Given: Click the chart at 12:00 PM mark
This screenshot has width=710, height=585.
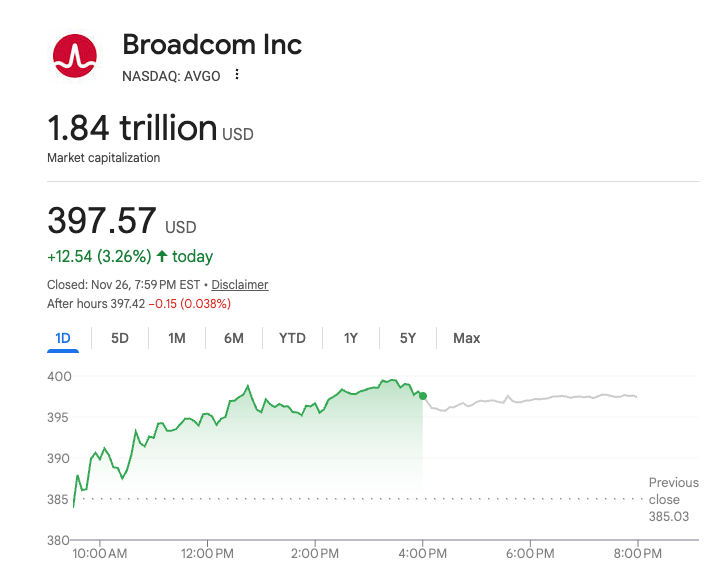Looking at the screenshot, I should click(x=208, y=420).
